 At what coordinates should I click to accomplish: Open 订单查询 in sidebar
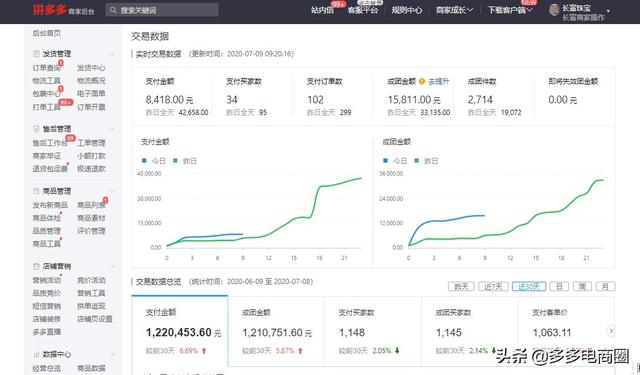pyautogui.click(x=47, y=68)
